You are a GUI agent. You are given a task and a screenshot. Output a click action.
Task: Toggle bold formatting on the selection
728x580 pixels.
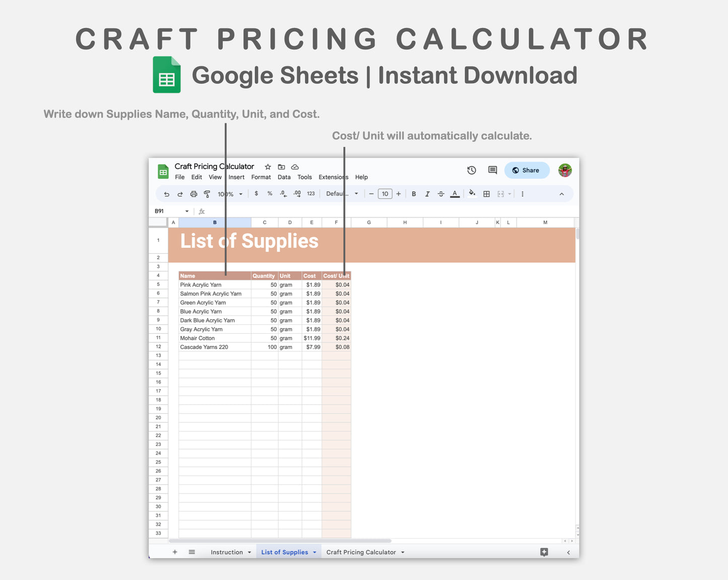[x=413, y=193]
